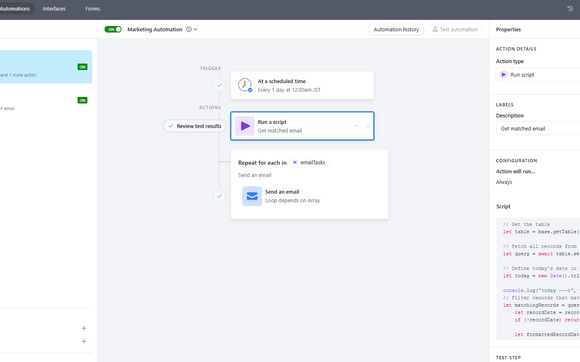Open base history clock icon

click(x=570, y=9)
